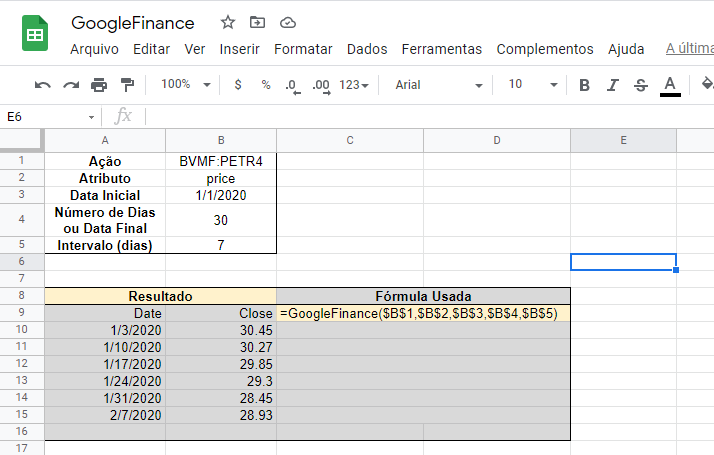Viewport: 714px width, 455px height.
Task: Click the move to folder icon
Action: pyautogui.click(x=257, y=22)
